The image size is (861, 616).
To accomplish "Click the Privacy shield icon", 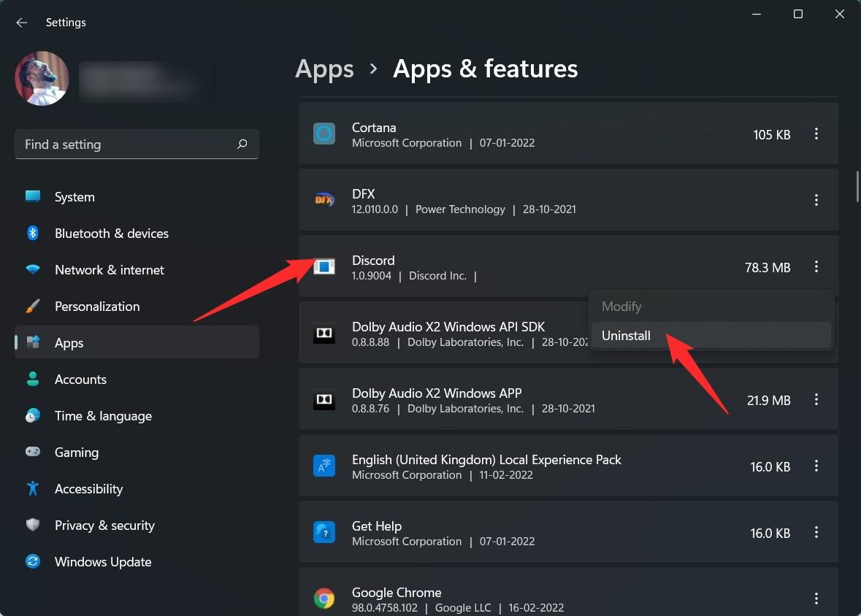I will [33, 524].
